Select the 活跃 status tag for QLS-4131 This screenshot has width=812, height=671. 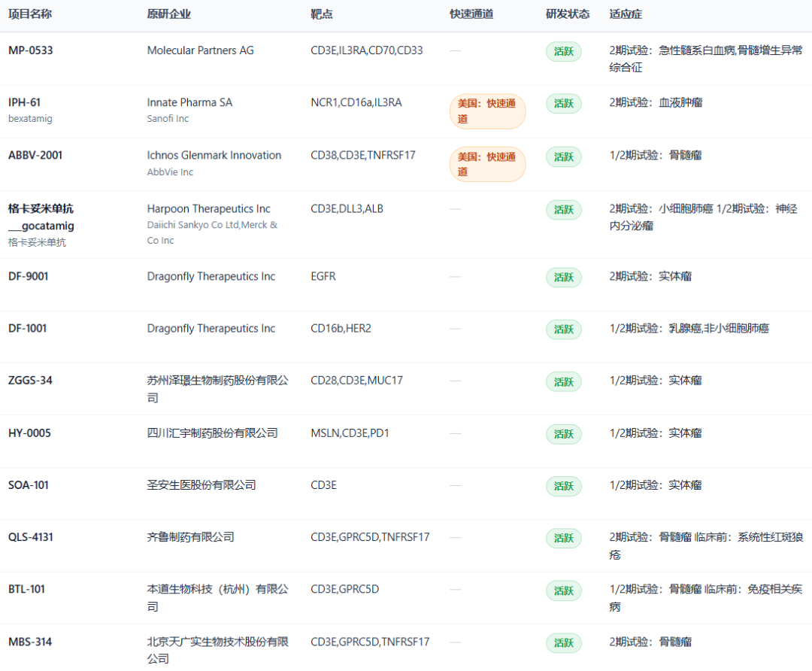563,538
